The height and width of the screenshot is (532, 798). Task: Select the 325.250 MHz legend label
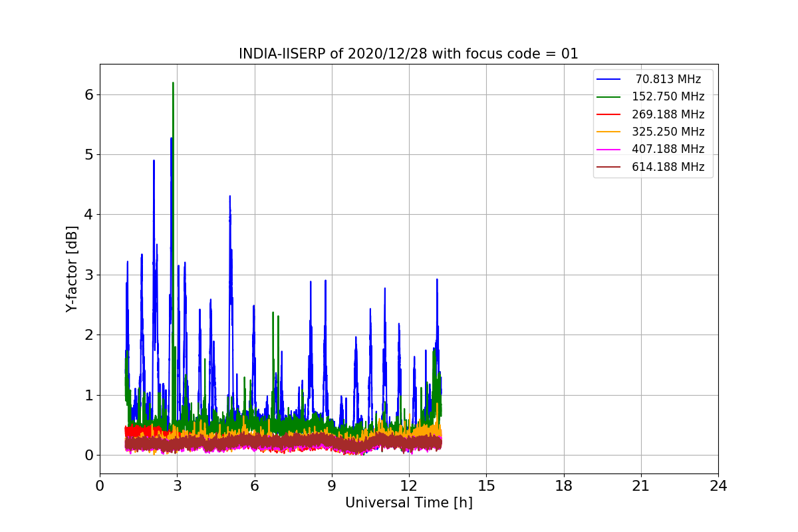[668, 132]
